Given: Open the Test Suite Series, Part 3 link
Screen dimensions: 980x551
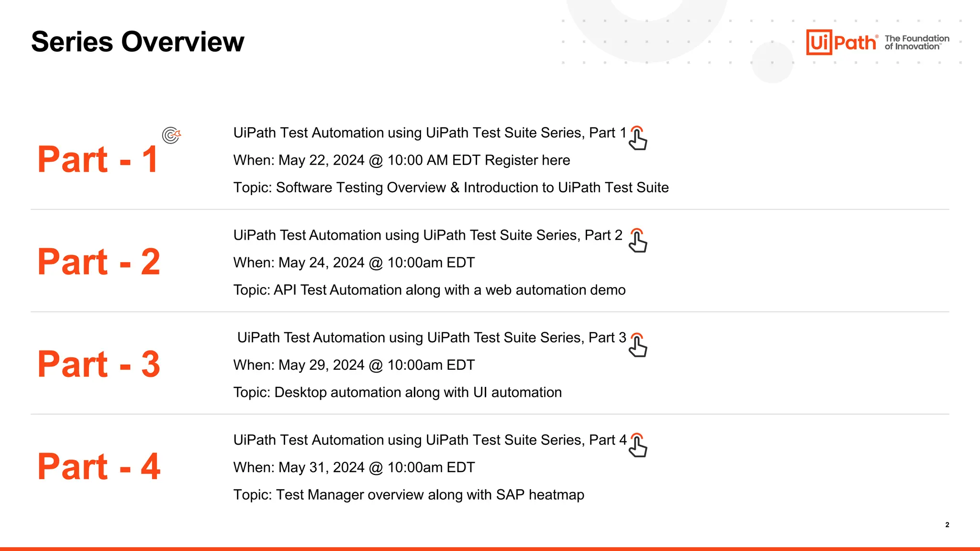Looking at the screenshot, I should coord(431,338).
